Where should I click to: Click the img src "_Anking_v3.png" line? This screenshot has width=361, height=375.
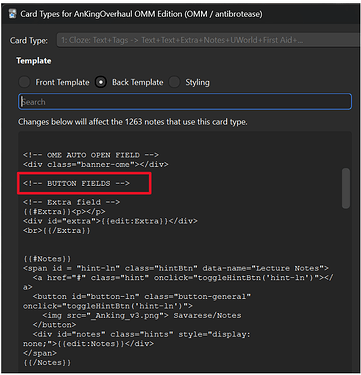(x=142, y=315)
